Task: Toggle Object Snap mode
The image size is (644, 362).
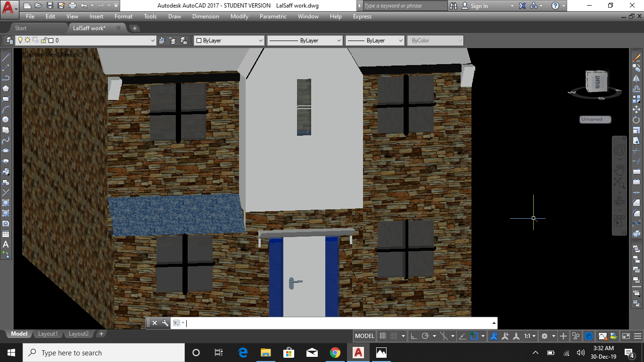Action: coord(474,336)
